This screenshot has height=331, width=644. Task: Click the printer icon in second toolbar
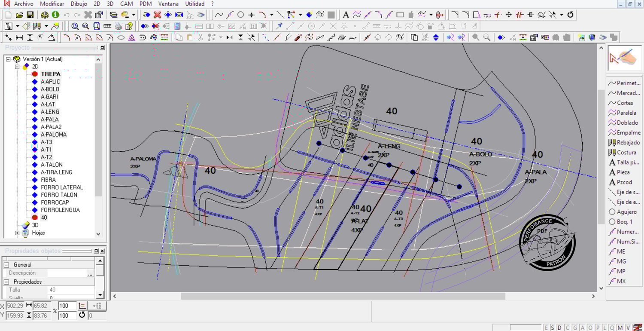coord(118,26)
